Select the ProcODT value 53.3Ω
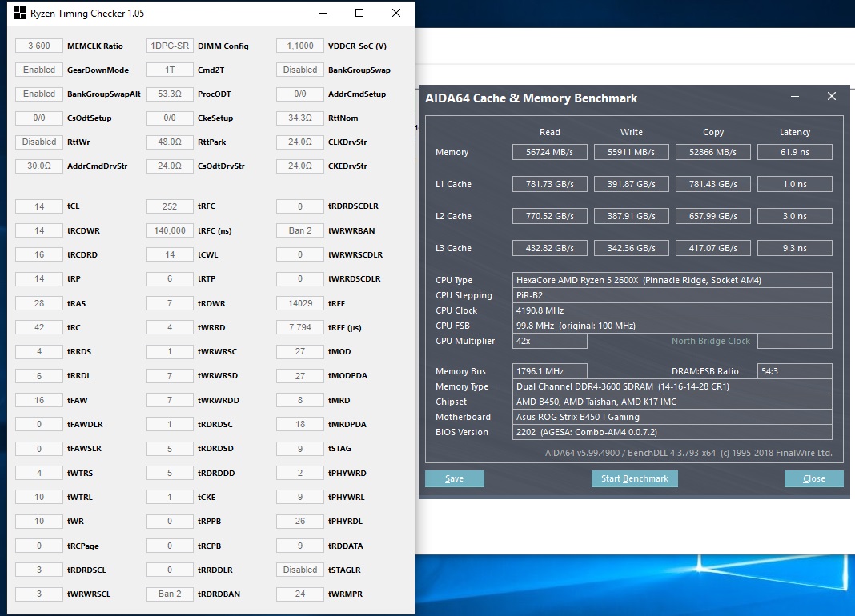Screen dimensions: 855x616 click(170, 94)
